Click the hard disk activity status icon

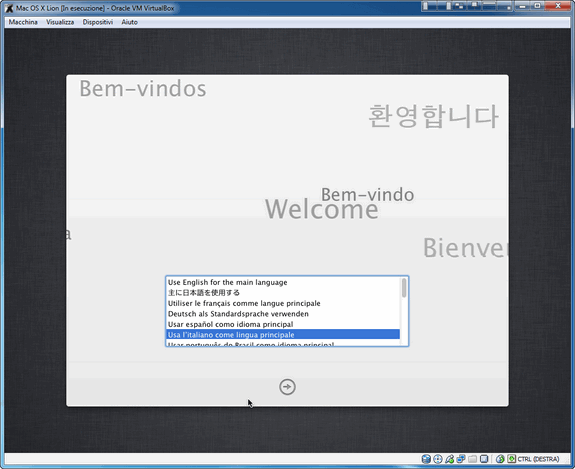[426, 459]
